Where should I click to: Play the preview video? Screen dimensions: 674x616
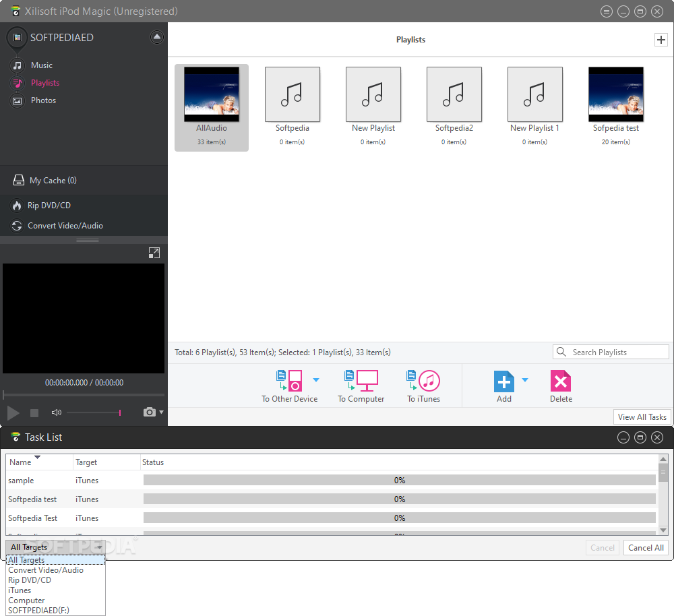click(x=13, y=412)
